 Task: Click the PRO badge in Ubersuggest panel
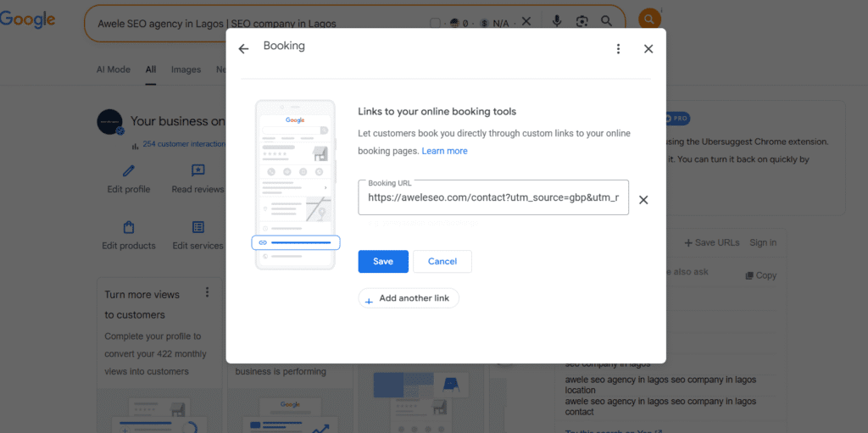(676, 119)
